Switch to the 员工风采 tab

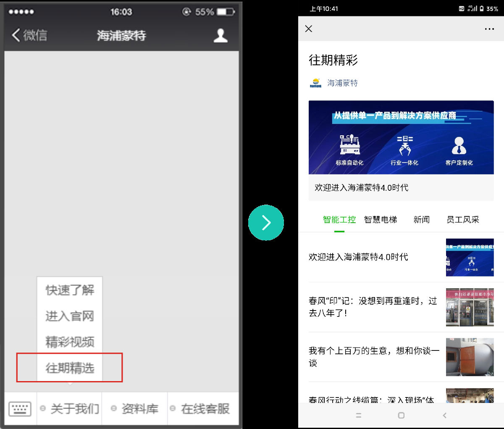pos(462,219)
